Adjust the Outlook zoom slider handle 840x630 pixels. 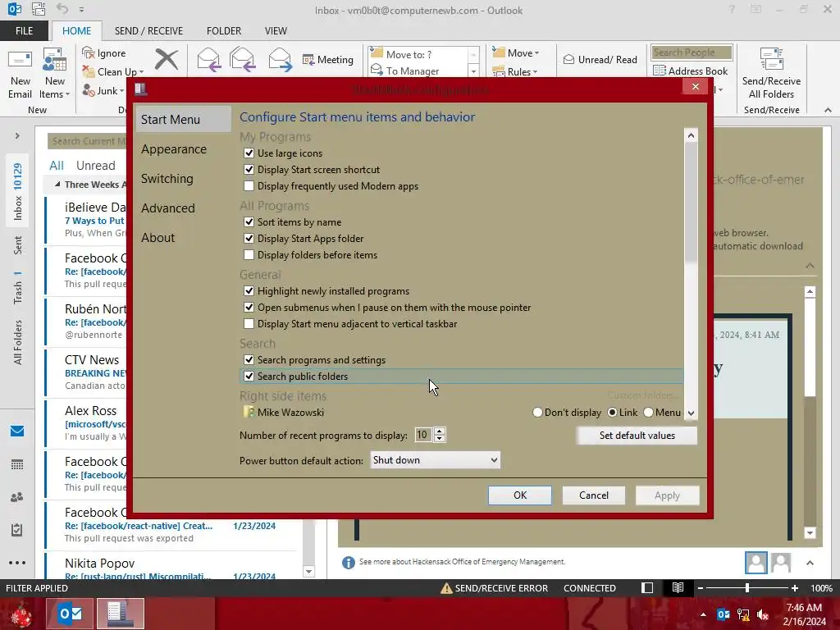[747, 588]
